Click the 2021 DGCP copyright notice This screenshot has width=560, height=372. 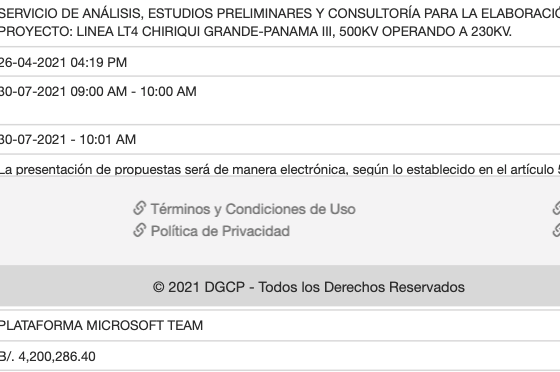309,287
